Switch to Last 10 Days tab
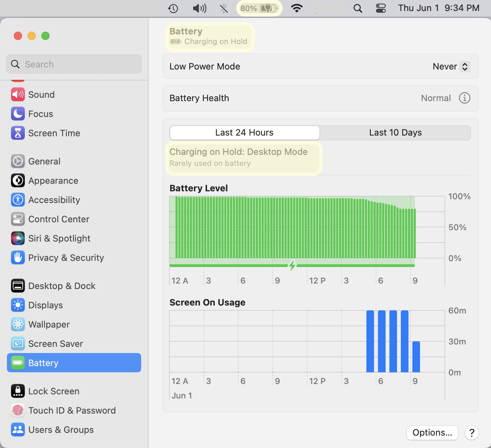The image size is (491, 448). pos(395,132)
